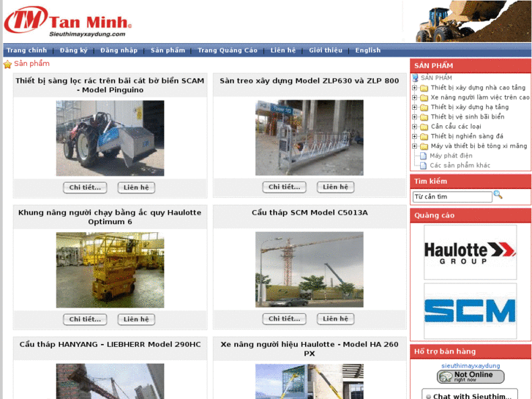Click Chi tiết for Sàn treo ZLP630 product
The height and width of the screenshot is (399, 532).
284,187
